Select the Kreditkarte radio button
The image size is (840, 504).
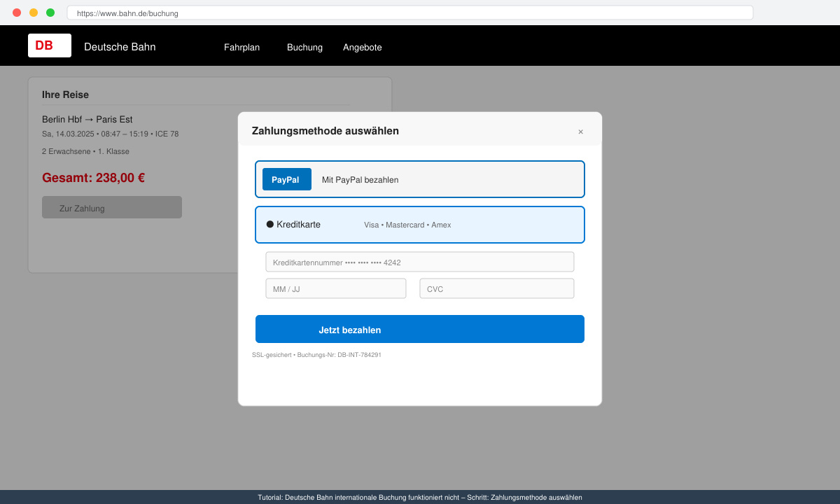point(270,224)
